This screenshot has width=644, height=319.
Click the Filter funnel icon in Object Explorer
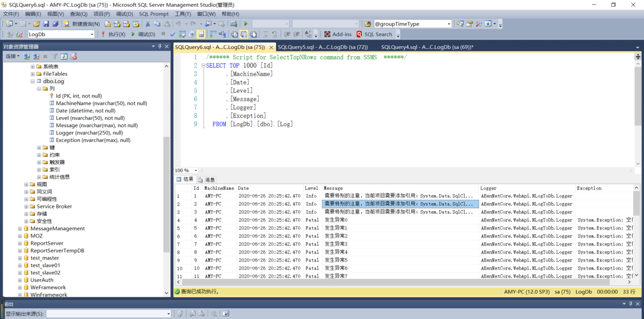[55, 57]
